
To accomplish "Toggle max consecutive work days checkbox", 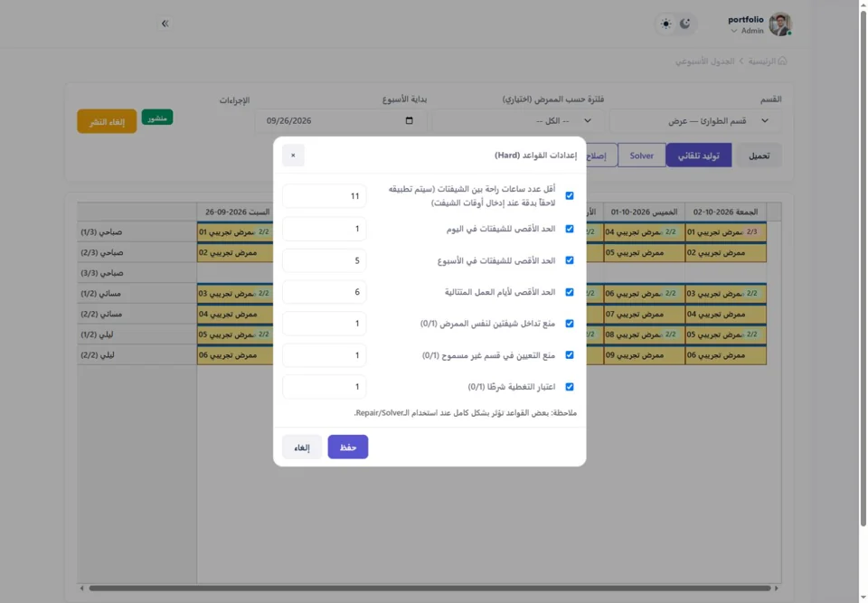I will click(x=570, y=292).
